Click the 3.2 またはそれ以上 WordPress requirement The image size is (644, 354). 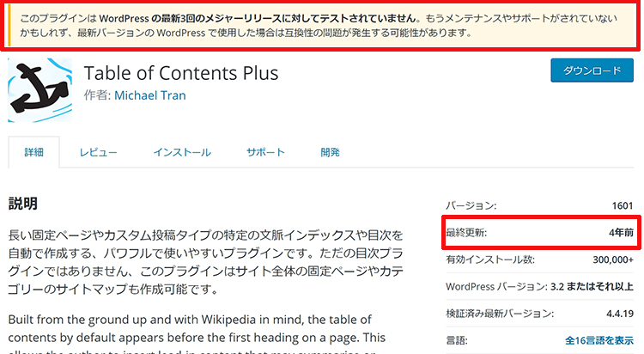click(592, 287)
